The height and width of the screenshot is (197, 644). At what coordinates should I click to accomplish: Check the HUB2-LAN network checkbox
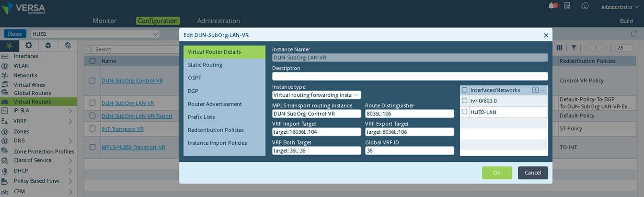click(x=464, y=112)
